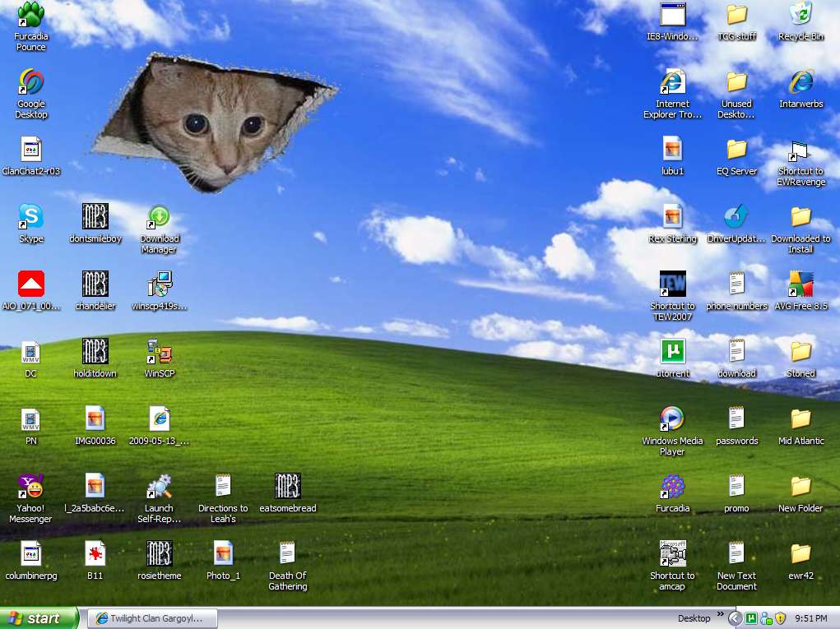The height and width of the screenshot is (629, 840).
Task: Select the AIO_071_00… red icon
Action: coord(31,284)
